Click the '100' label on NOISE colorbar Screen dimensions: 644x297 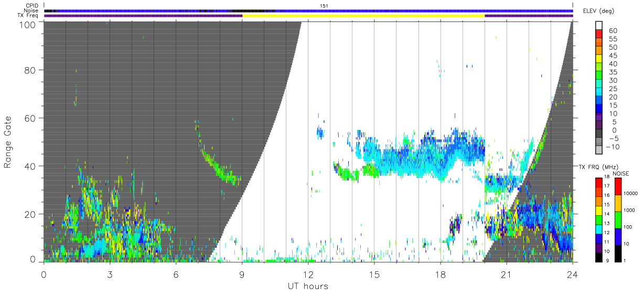point(628,227)
